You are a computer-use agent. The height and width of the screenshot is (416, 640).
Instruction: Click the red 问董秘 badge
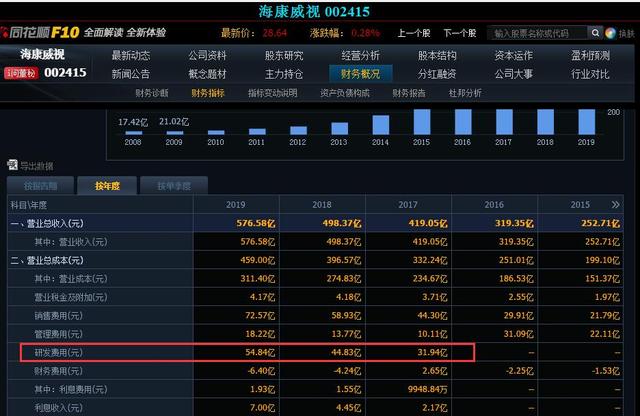[x=21, y=73]
